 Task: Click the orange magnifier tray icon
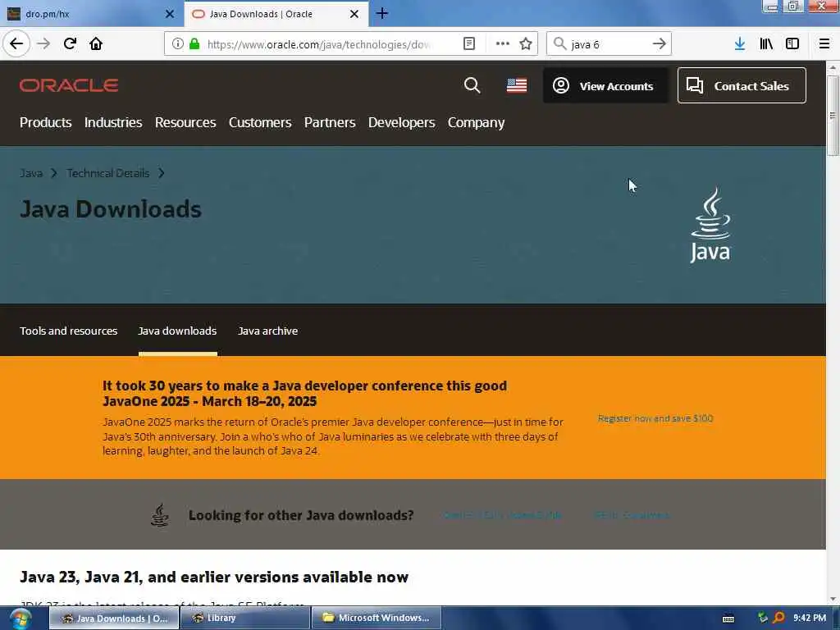click(x=779, y=618)
